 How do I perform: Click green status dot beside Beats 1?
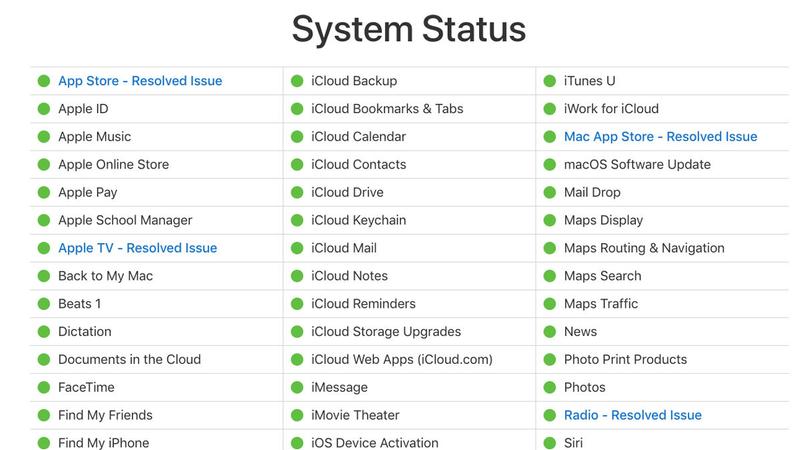44,304
